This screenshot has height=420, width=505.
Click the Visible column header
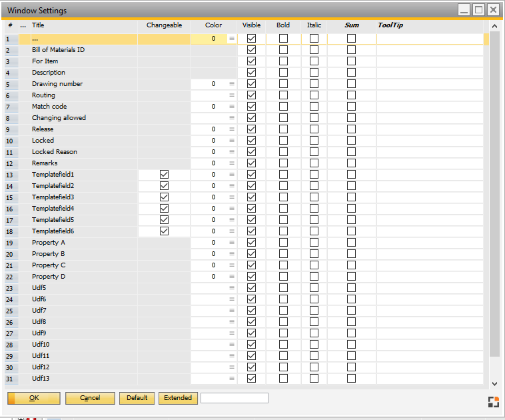(251, 25)
